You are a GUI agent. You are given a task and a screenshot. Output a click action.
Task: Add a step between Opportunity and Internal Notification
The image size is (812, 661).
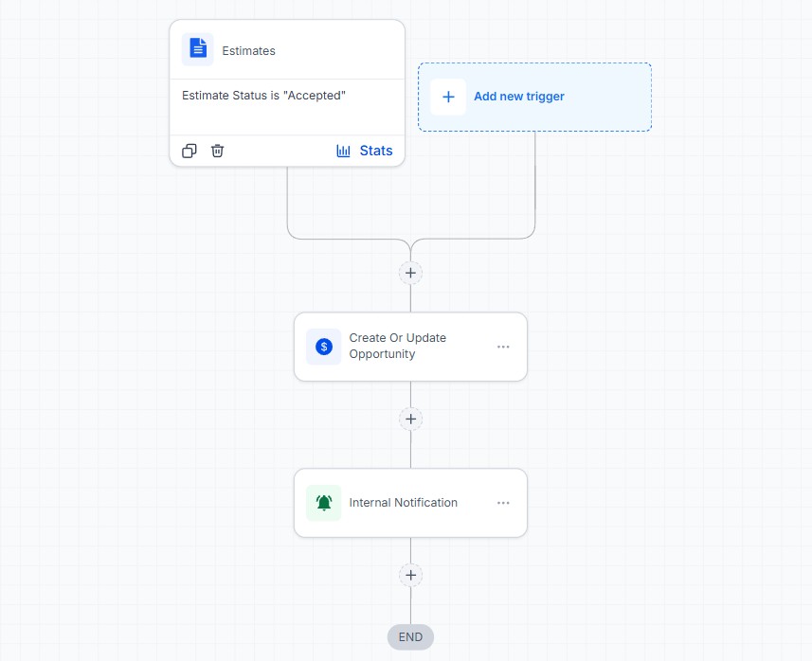[x=410, y=419]
